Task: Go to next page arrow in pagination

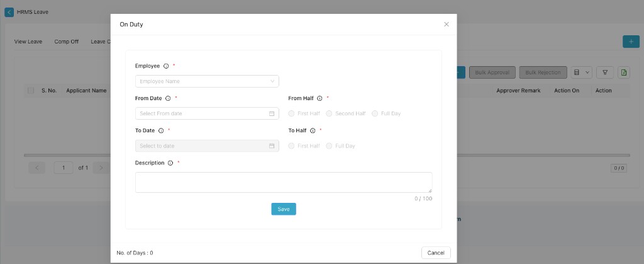Action: point(101,168)
